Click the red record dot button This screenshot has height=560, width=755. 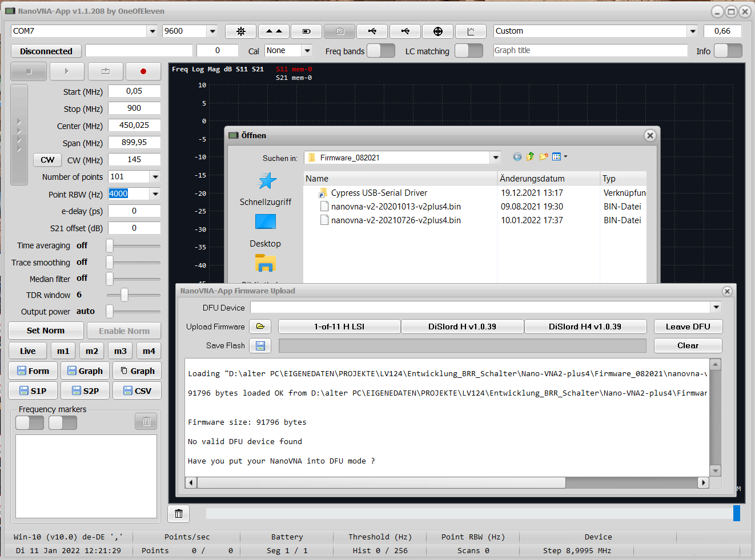[x=143, y=71]
